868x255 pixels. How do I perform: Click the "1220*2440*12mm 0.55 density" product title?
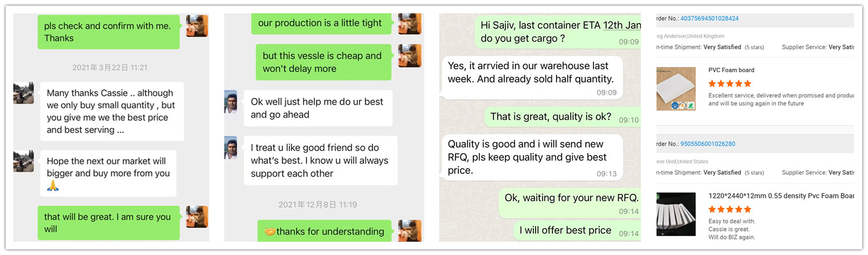tap(781, 196)
